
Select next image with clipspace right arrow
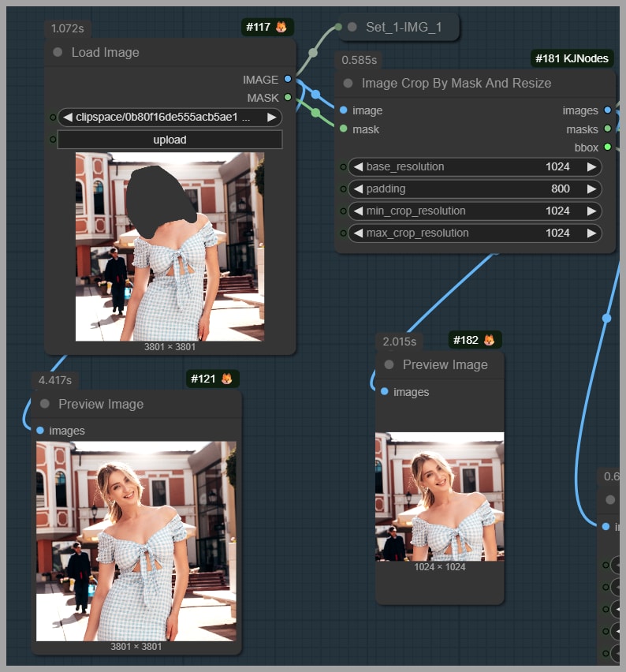pos(272,118)
